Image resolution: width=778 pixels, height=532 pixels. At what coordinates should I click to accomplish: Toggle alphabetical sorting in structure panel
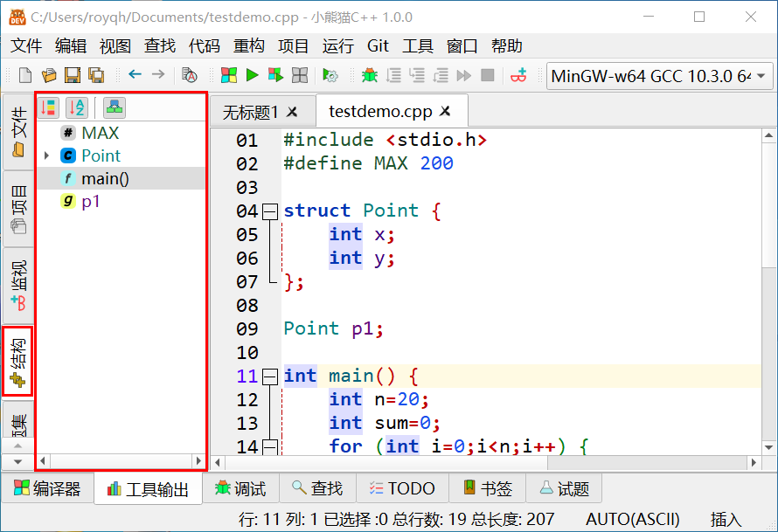click(77, 107)
